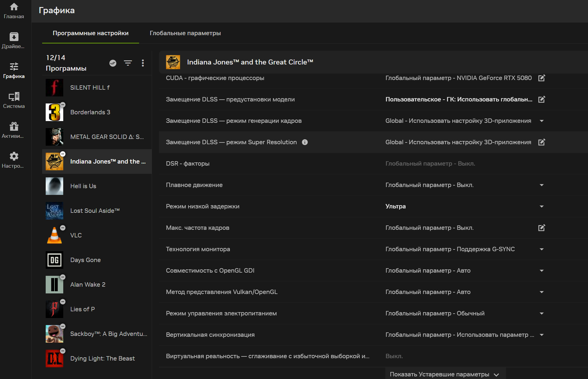
Task: Click info icon next to Super Resolution
Action: coord(305,142)
